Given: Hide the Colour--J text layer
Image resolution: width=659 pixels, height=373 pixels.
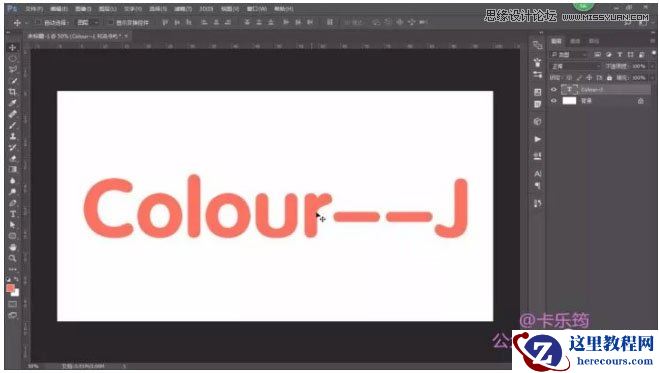Looking at the screenshot, I should [x=554, y=89].
